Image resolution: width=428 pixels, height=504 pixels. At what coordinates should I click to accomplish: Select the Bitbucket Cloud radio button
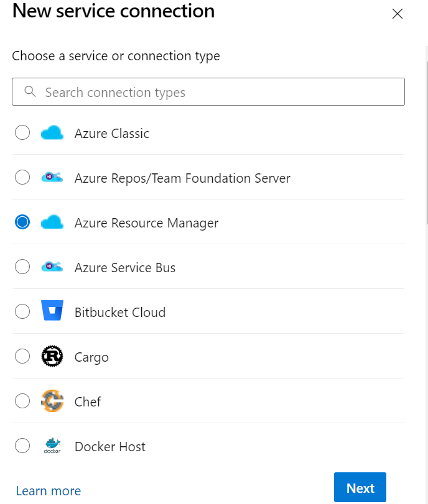[22, 311]
